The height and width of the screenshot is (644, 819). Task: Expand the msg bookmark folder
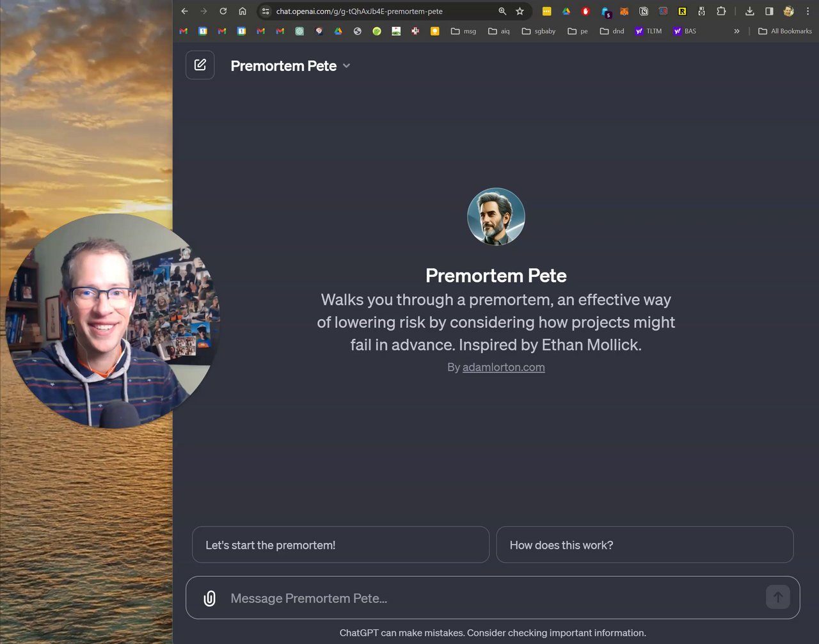pyautogui.click(x=463, y=31)
